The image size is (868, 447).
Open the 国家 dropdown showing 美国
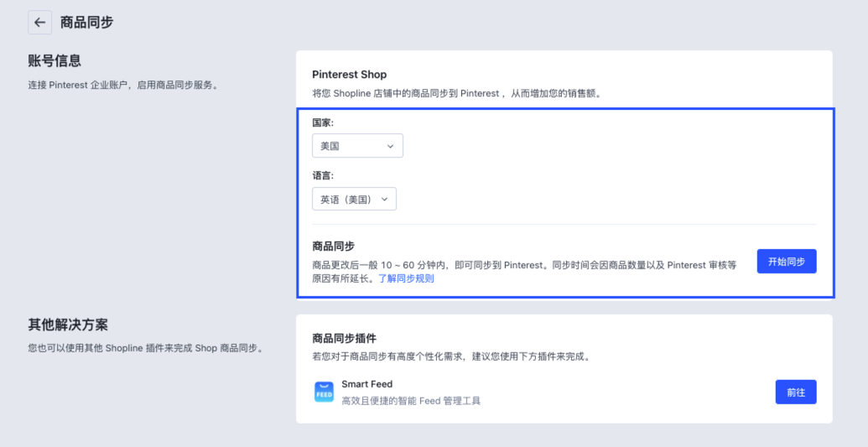click(x=357, y=146)
